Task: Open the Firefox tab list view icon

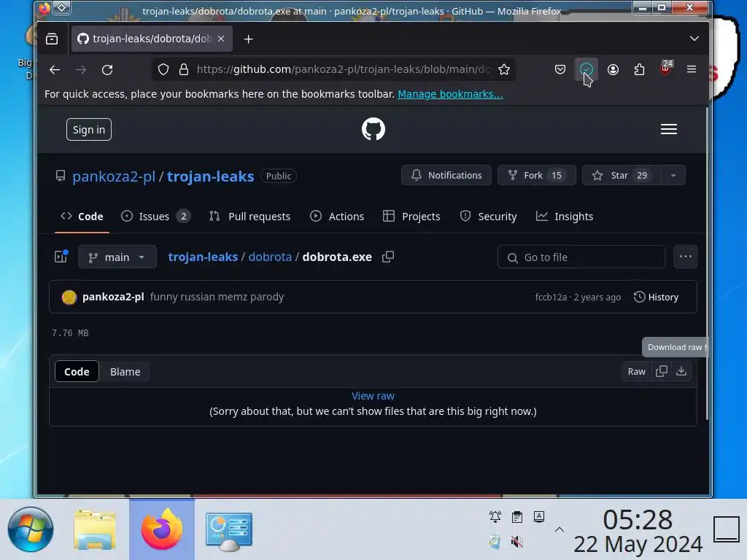Action: pyautogui.click(x=52, y=39)
